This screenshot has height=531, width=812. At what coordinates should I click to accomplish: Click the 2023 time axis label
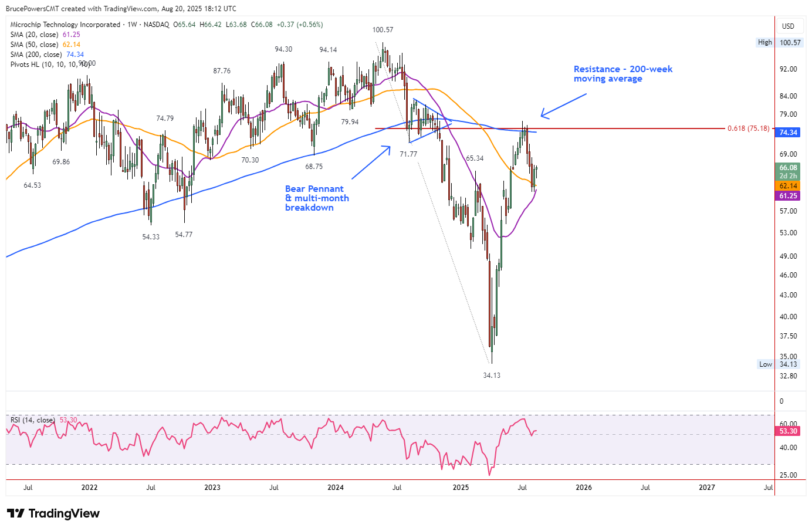click(x=212, y=488)
